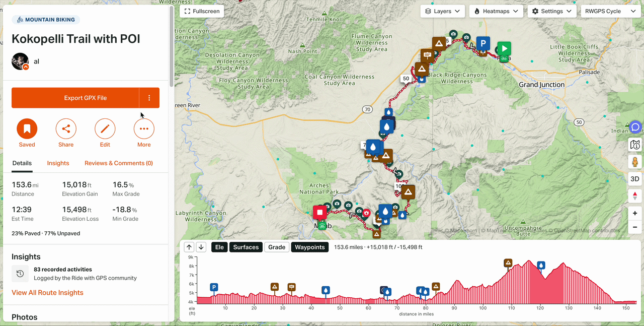Click the "12:39" est time value

(x=22, y=210)
